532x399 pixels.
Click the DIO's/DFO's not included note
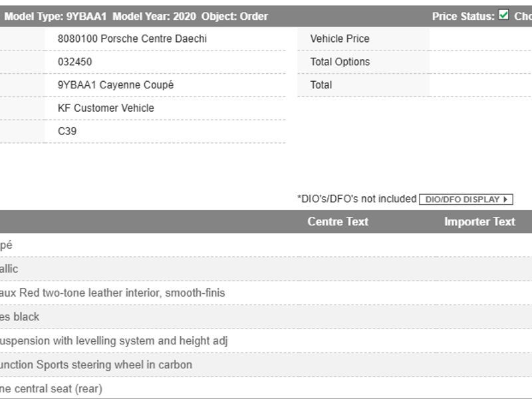click(x=356, y=199)
